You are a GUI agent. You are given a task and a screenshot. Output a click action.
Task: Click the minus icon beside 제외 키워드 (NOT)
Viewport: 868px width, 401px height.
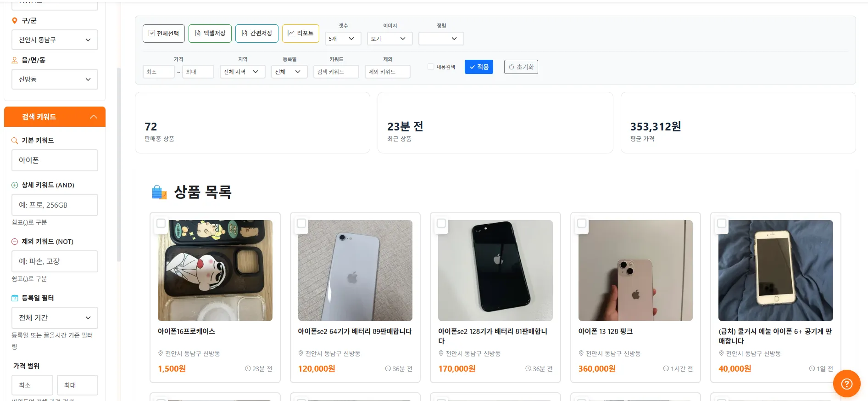[15, 242]
